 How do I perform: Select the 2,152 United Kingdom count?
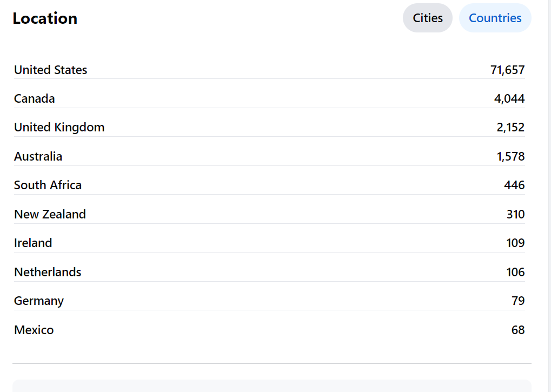pyautogui.click(x=510, y=127)
